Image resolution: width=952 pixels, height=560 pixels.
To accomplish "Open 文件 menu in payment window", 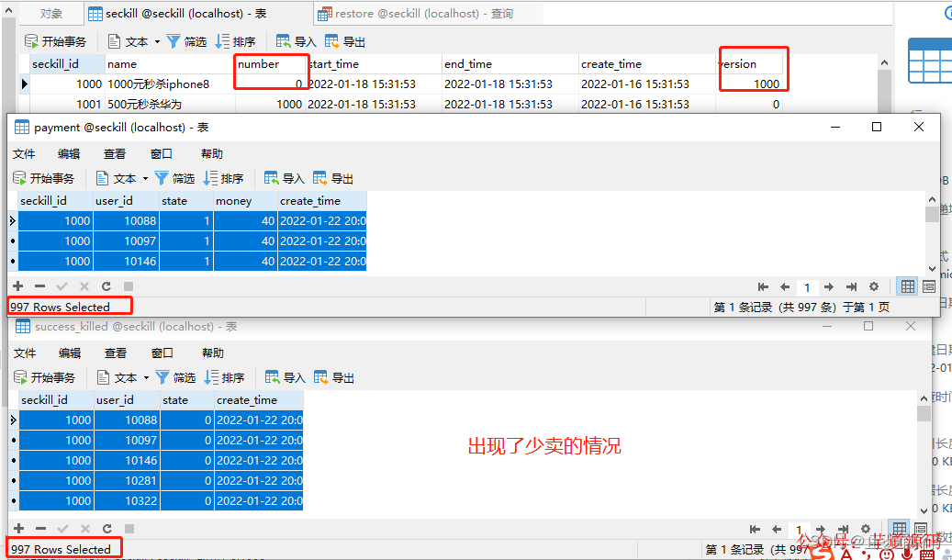I will [x=24, y=153].
